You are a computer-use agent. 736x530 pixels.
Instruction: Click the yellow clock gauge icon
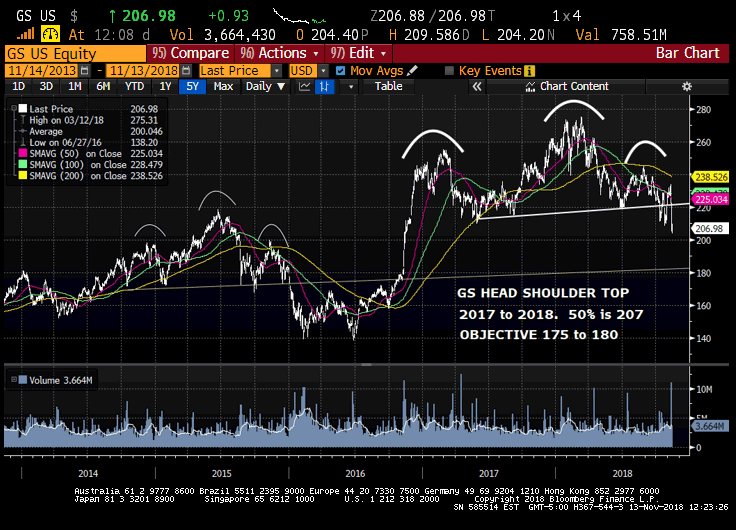[x=50, y=34]
